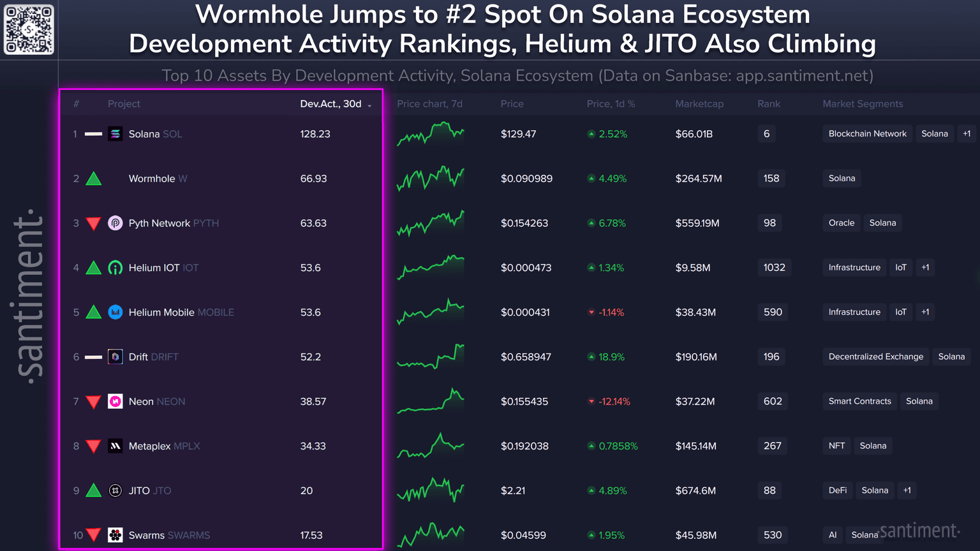980x551 pixels.
Task: Click the Swarms project logo icon
Action: (x=115, y=535)
